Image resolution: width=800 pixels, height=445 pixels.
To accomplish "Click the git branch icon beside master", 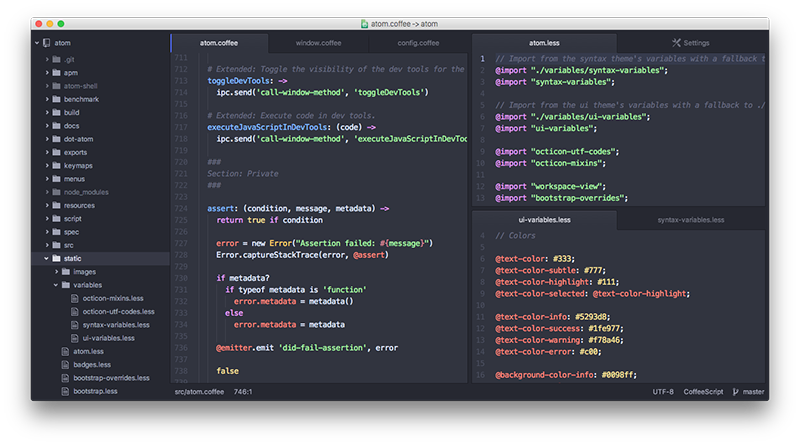I will coord(735,391).
